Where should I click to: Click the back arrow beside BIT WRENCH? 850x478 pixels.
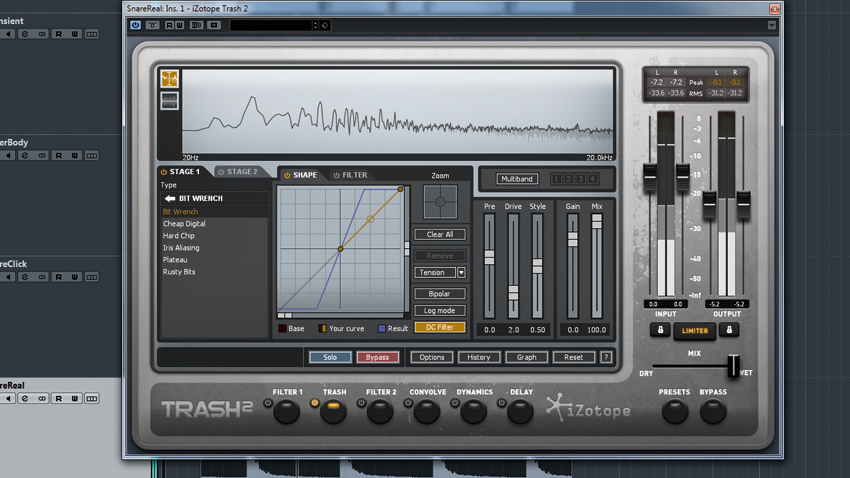[170, 198]
